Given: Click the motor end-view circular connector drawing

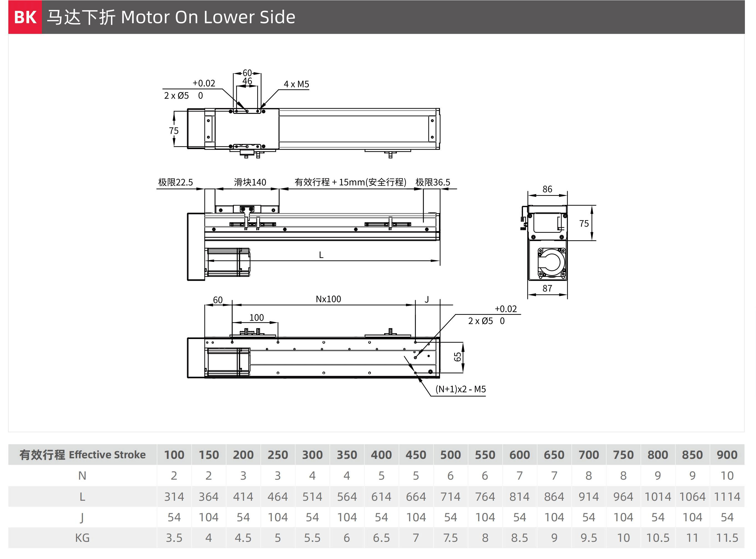Looking at the screenshot, I should pyautogui.click(x=551, y=263).
